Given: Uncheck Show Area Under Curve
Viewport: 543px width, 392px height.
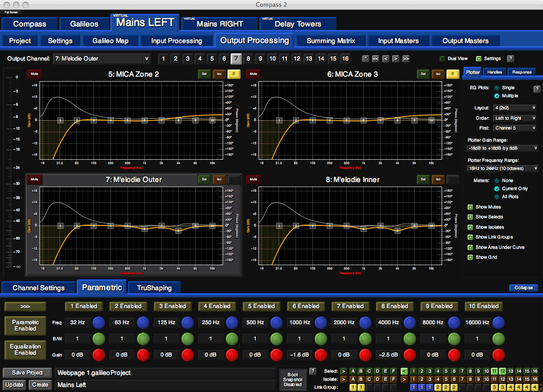Looking at the screenshot, I should point(470,248).
